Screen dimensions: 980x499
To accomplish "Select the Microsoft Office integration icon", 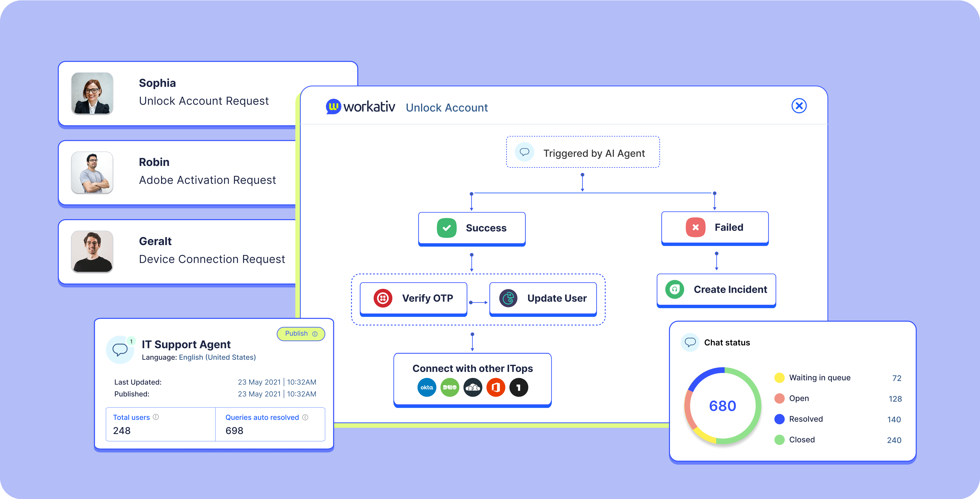I will click(x=496, y=387).
